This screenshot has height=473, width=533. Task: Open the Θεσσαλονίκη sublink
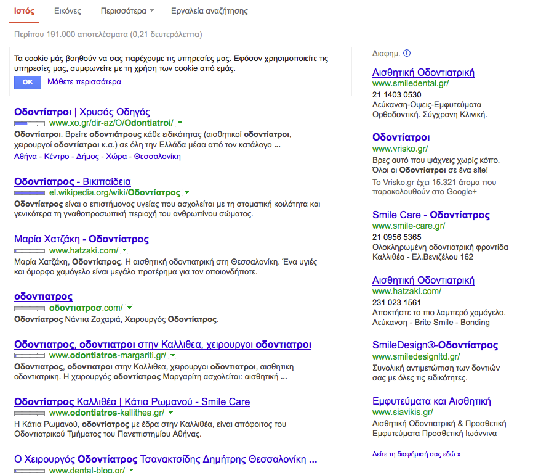(x=157, y=156)
